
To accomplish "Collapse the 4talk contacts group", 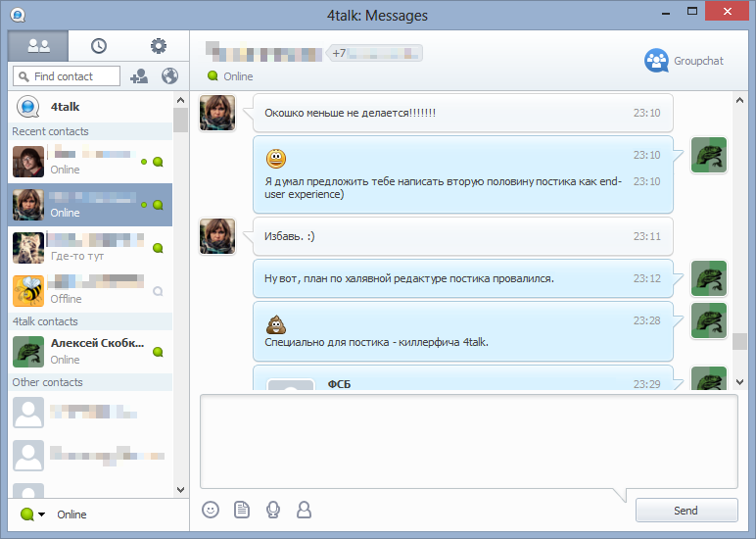I will 45,321.
